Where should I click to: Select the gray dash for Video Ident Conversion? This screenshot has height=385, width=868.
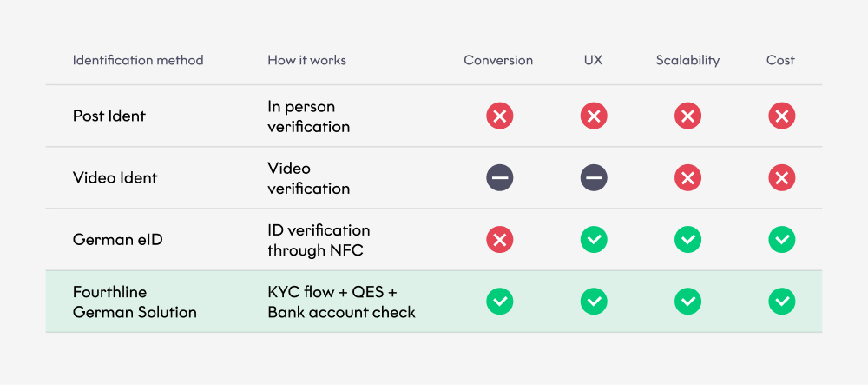tap(500, 178)
